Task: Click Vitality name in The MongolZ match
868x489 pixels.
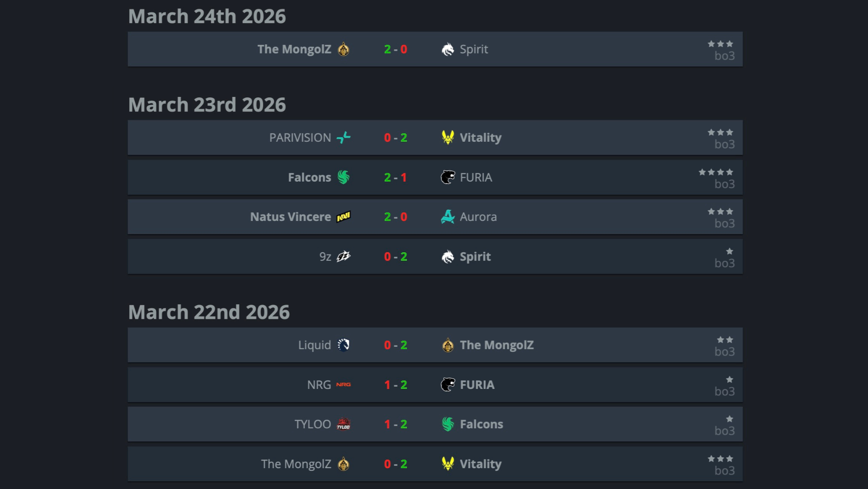Action: tap(480, 464)
